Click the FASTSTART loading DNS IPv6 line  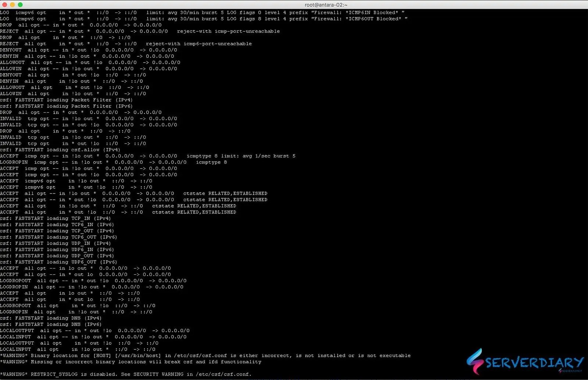tap(51, 324)
